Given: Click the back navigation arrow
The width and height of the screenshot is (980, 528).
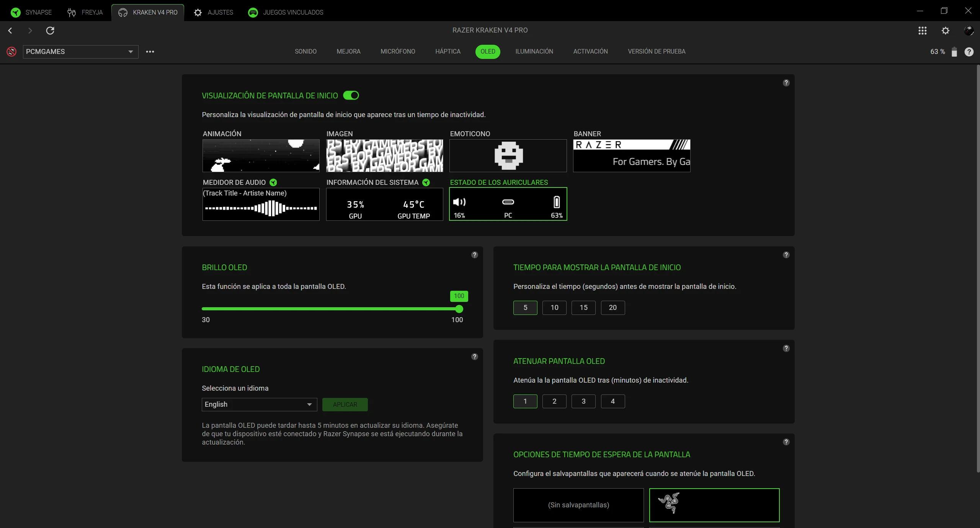Looking at the screenshot, I should click(10, 30).
